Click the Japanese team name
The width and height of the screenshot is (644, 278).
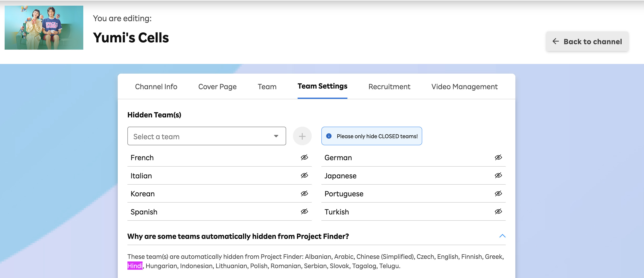340,176
